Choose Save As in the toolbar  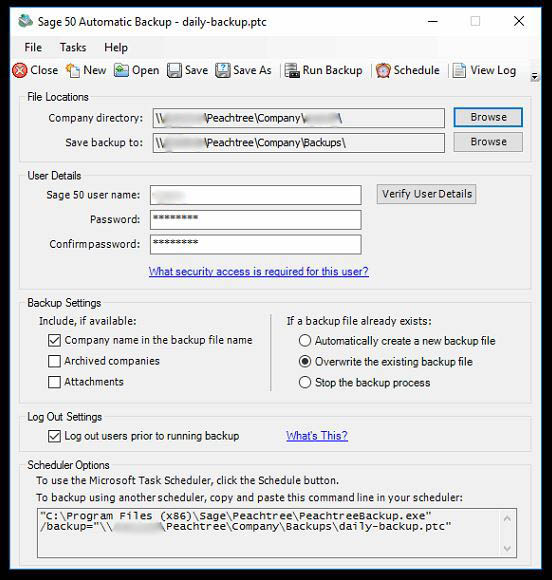pos(243,70)
